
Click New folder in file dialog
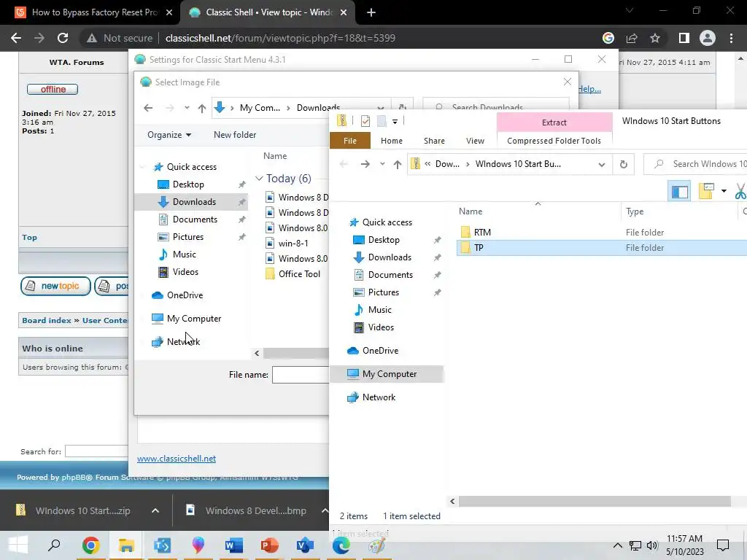tap(235, 135)
